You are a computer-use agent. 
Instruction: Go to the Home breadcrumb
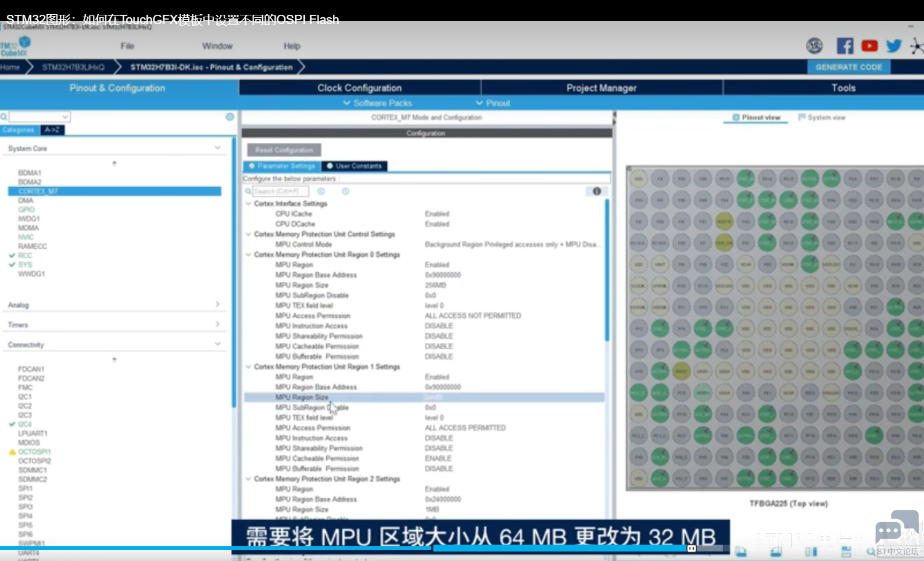(10, 67)
